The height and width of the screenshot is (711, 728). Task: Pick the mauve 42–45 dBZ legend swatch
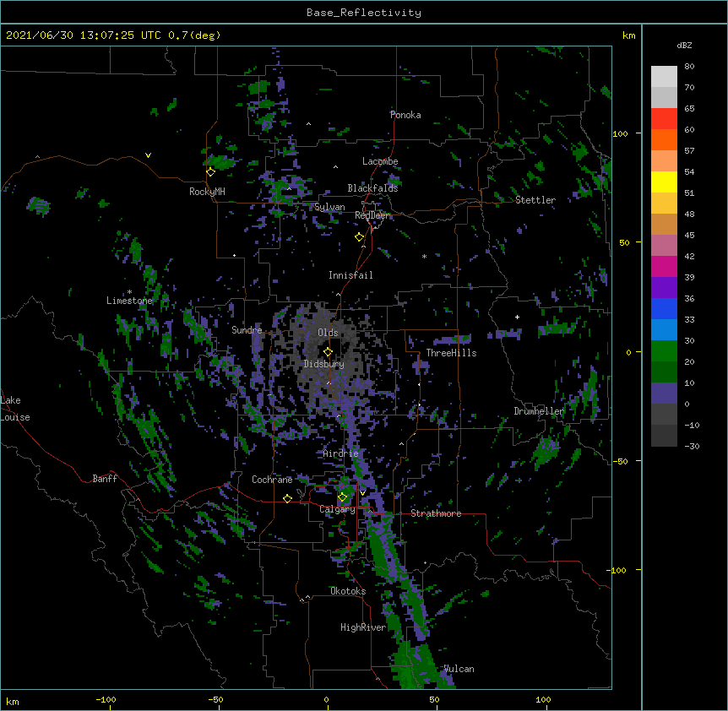tap(664, 246)
